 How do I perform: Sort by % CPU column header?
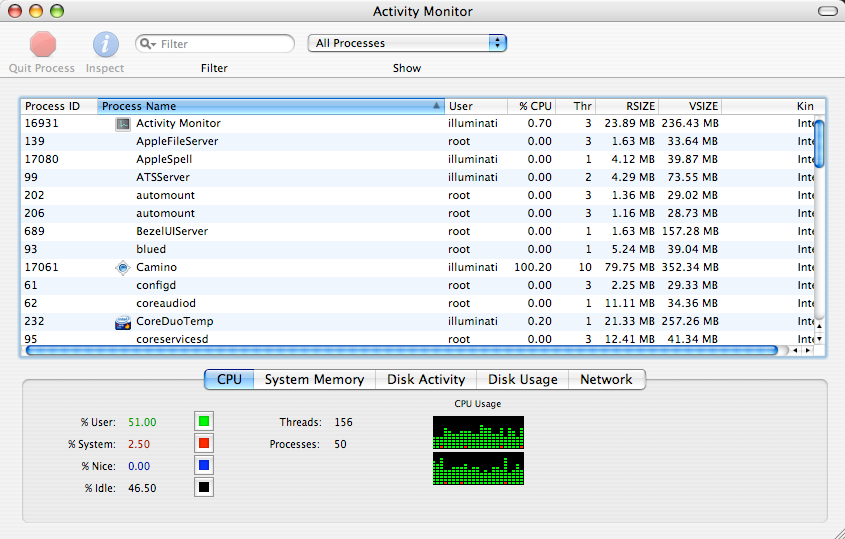tap(531, 106)
